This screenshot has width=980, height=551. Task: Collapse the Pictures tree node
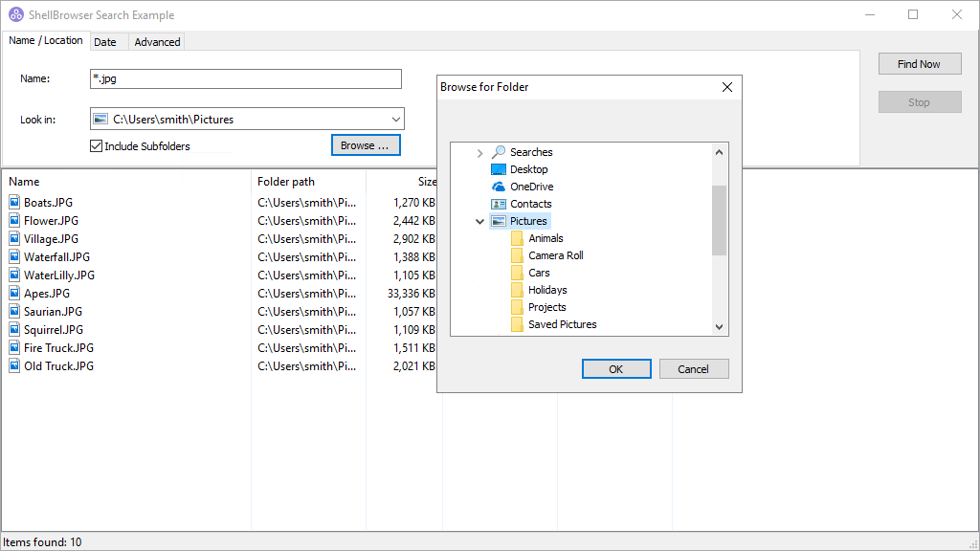[479, 220]
